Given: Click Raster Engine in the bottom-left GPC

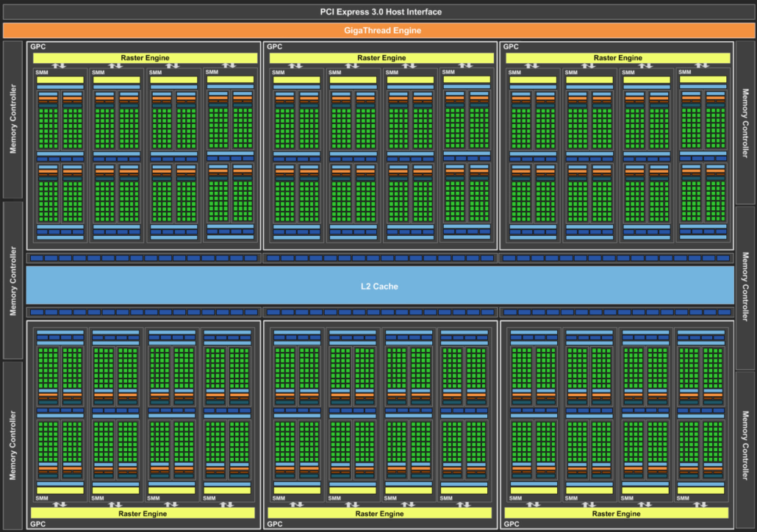Looking at the screenshot, I should 143,513.
